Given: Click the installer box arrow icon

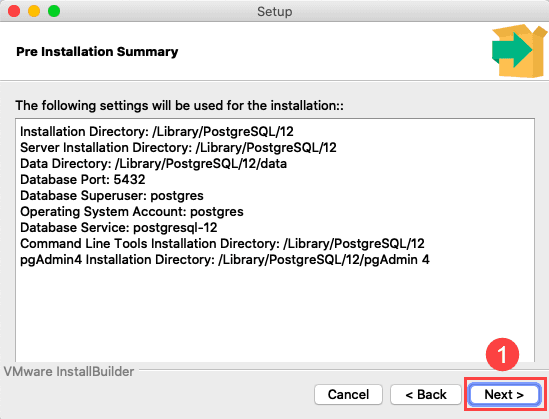Looking at the screenshot, I should pos(519,51).
